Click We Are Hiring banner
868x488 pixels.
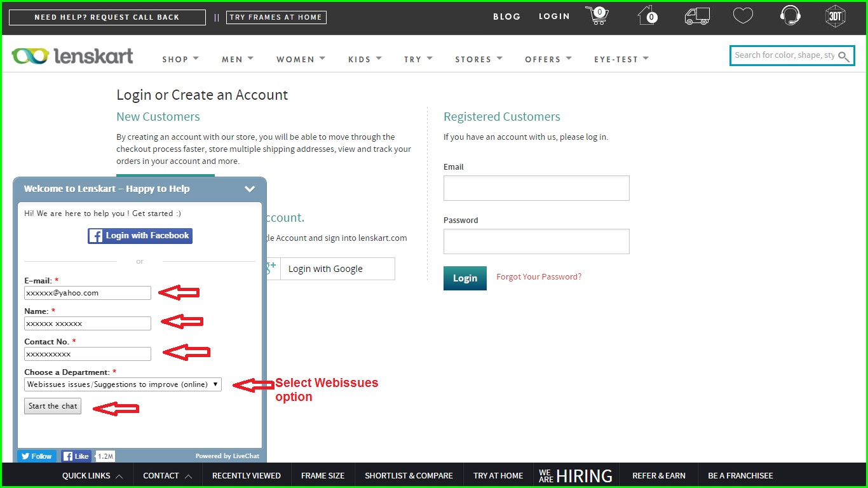click(x=576, y=475)
